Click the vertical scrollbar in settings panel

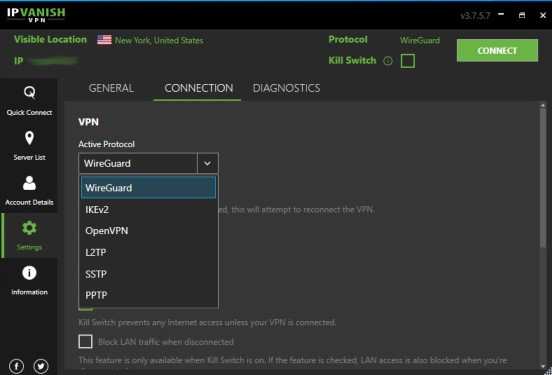[542, 176]
